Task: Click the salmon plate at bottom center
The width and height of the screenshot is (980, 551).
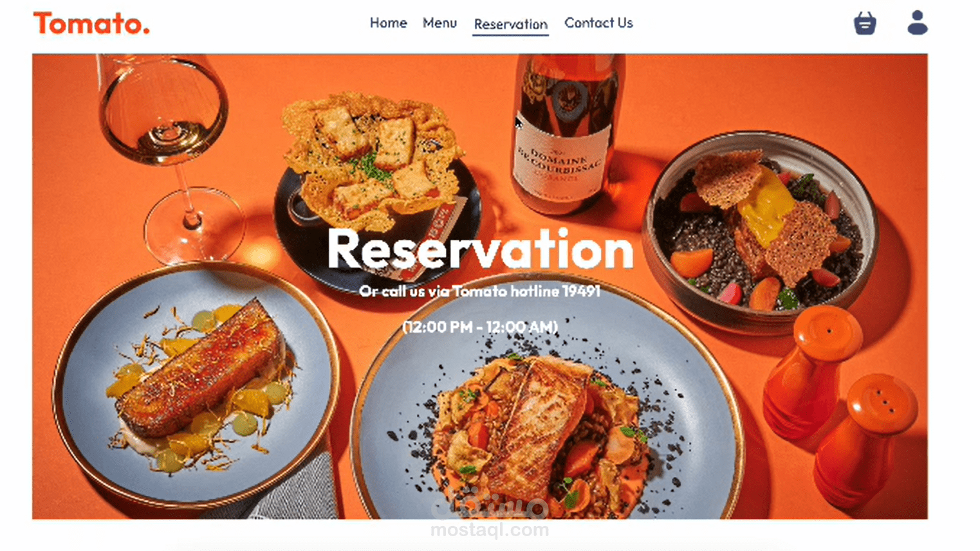Action: (546, 418)
